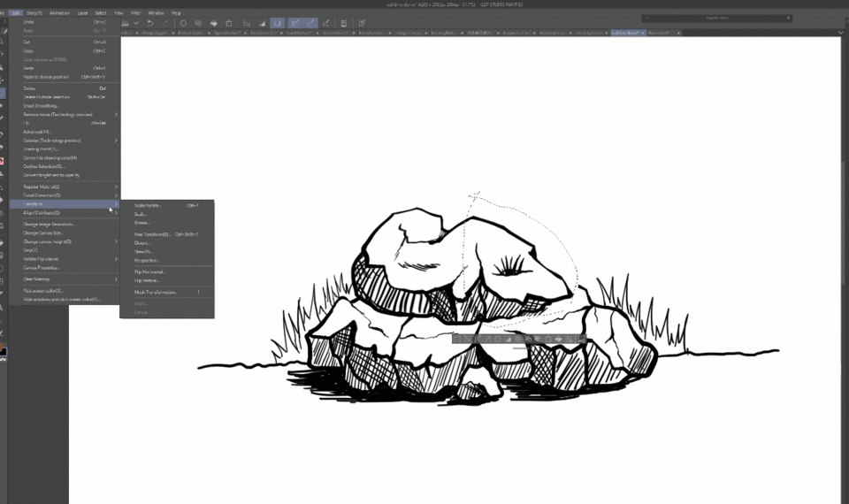Choose Convert to drawing color

(x=65, y=157)
